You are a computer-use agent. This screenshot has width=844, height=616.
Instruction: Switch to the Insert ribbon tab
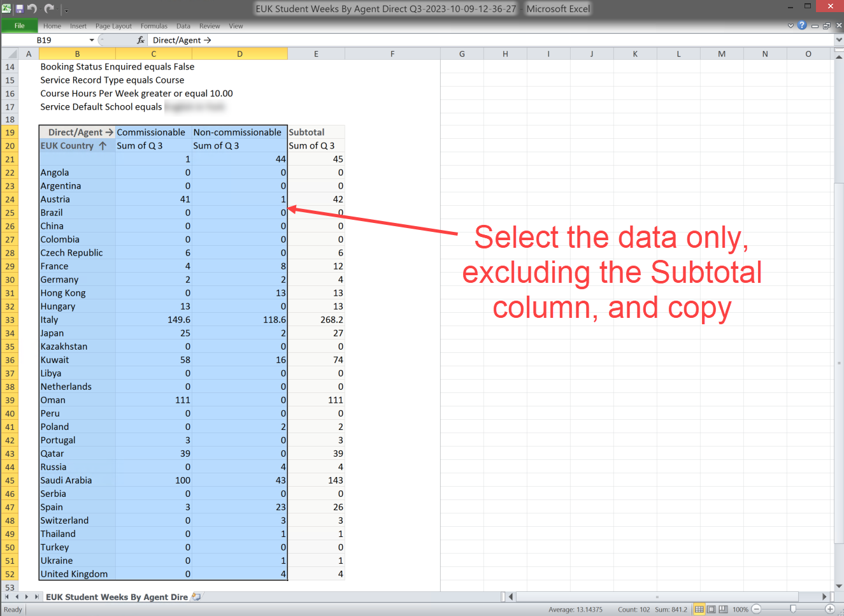(78, 26)
